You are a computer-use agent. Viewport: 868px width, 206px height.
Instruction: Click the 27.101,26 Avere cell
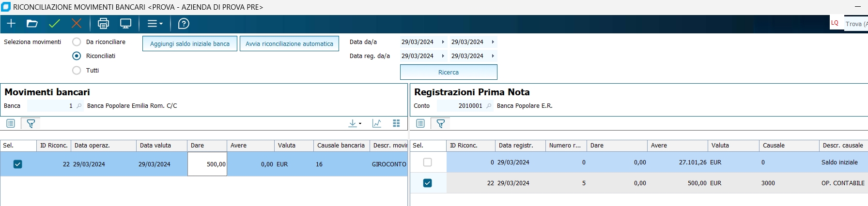(x=679, y=162)
